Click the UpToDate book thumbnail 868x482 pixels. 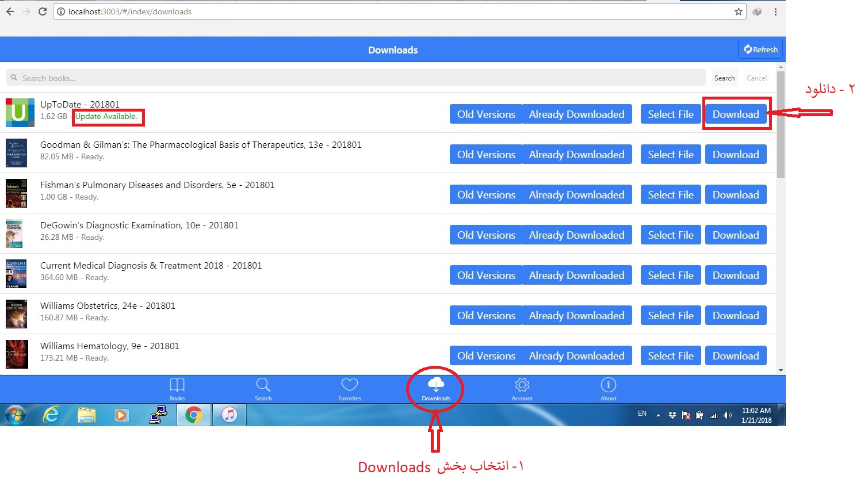pyautogui.click(x=20, y=112)
